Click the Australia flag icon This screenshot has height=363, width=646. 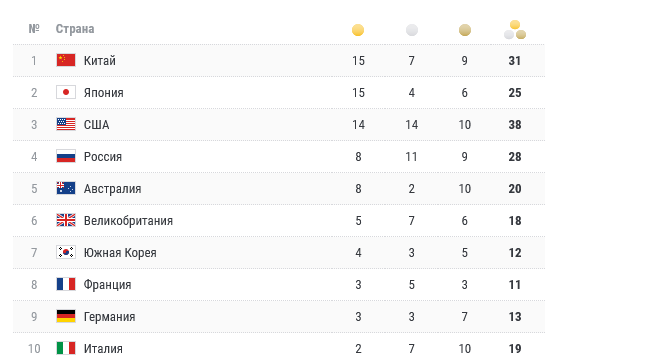(x=66, y=188)
